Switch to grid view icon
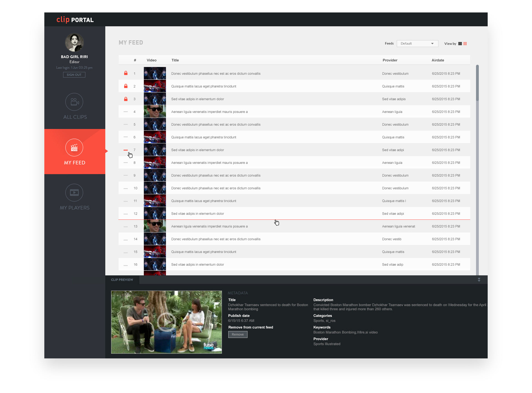This screenshot has width=532, height=393. pos(465,44)
